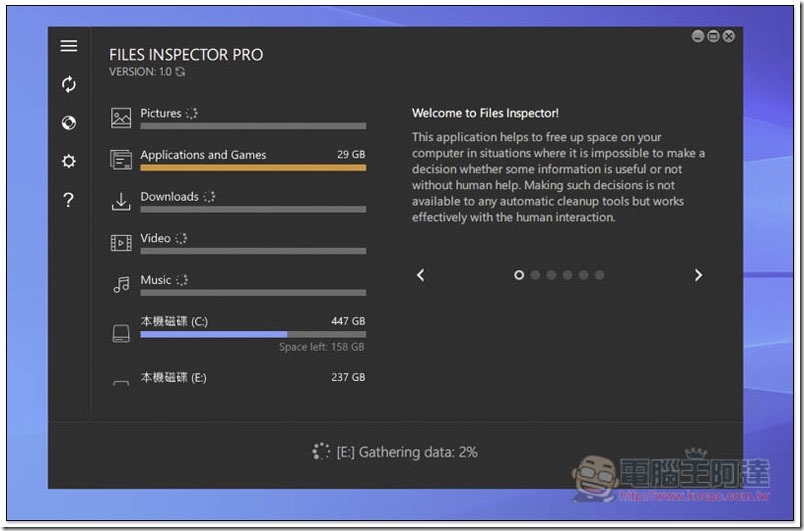
Task: Open the question mark help icon
Action: (69, 199)
